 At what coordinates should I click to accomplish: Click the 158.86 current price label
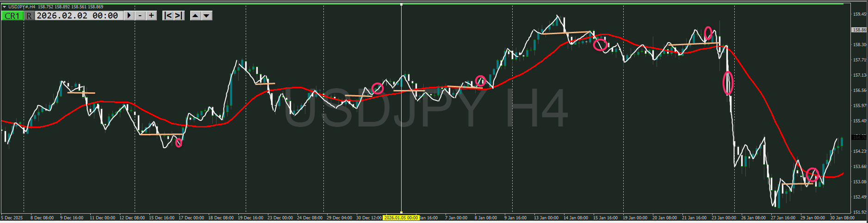tap(859, 30)
